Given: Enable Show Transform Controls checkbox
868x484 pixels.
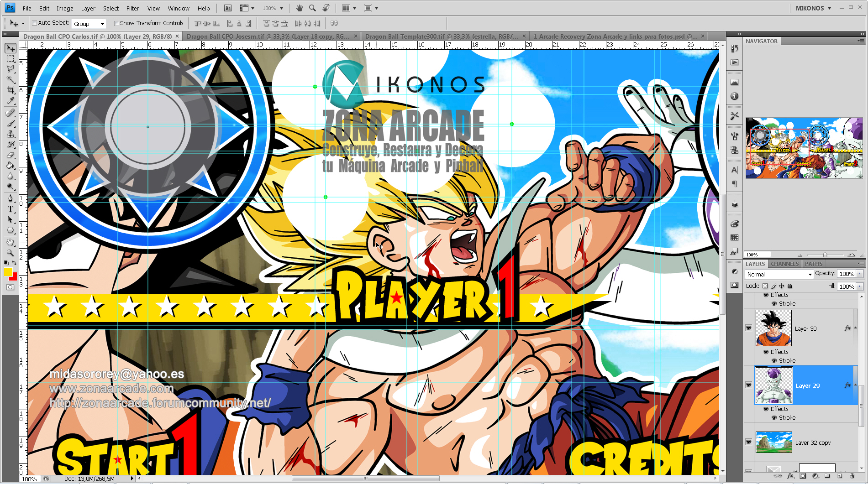Looking at the screenshot, I should tap(116, 23).
